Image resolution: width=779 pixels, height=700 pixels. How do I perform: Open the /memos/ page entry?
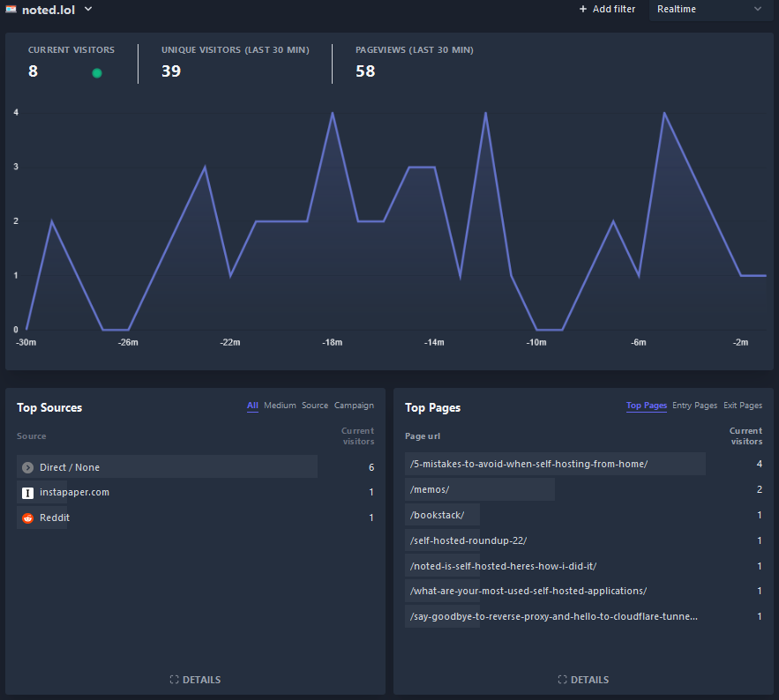tap(430, 489)
